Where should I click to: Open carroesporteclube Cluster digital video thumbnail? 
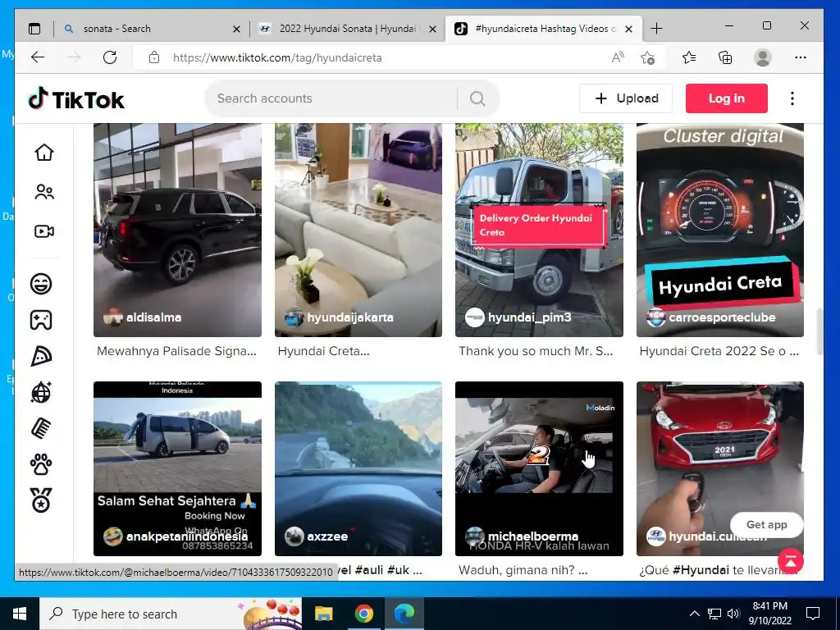(x=720, y=231)
